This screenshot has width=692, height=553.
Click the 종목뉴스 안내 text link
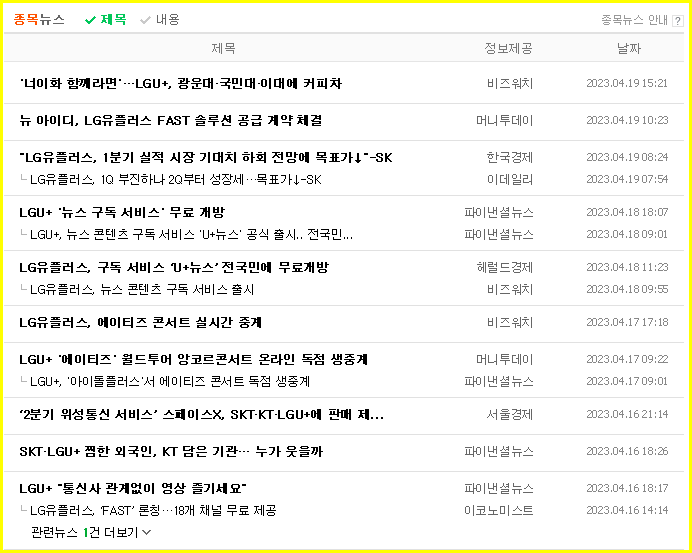(635, 20)
